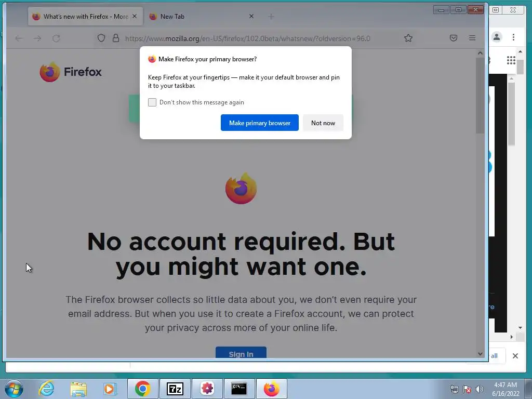
Task: Open network status tray icon
Action: (454, 389)
